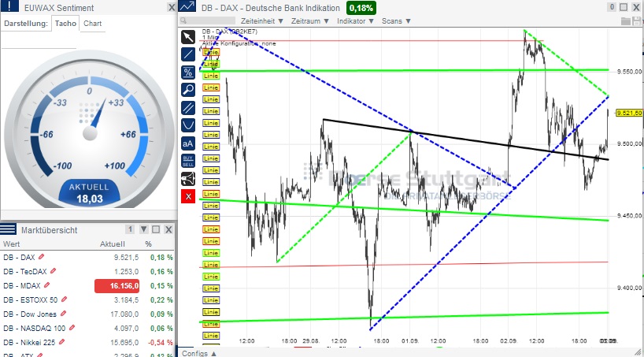Image resolution: width=644 pixels, height=357 pixels.
Task: Click the 0,22 % ESTOXX 50 change
Action: [161, 299]
